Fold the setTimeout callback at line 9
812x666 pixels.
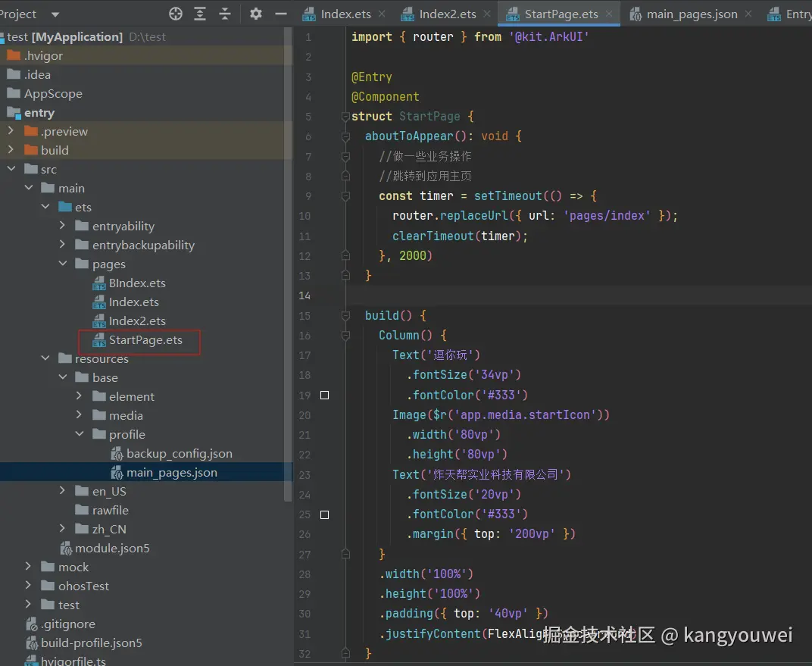(345, 196)
